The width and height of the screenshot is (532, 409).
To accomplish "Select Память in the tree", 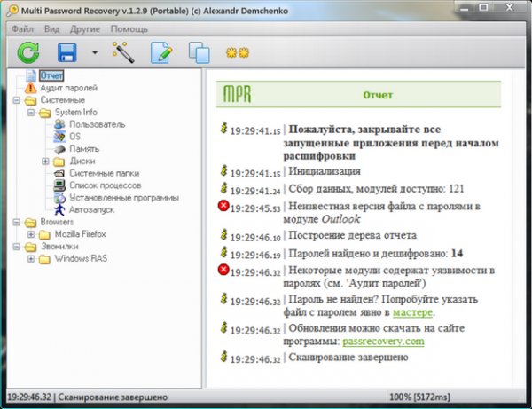I will click(x=84, y=149).
